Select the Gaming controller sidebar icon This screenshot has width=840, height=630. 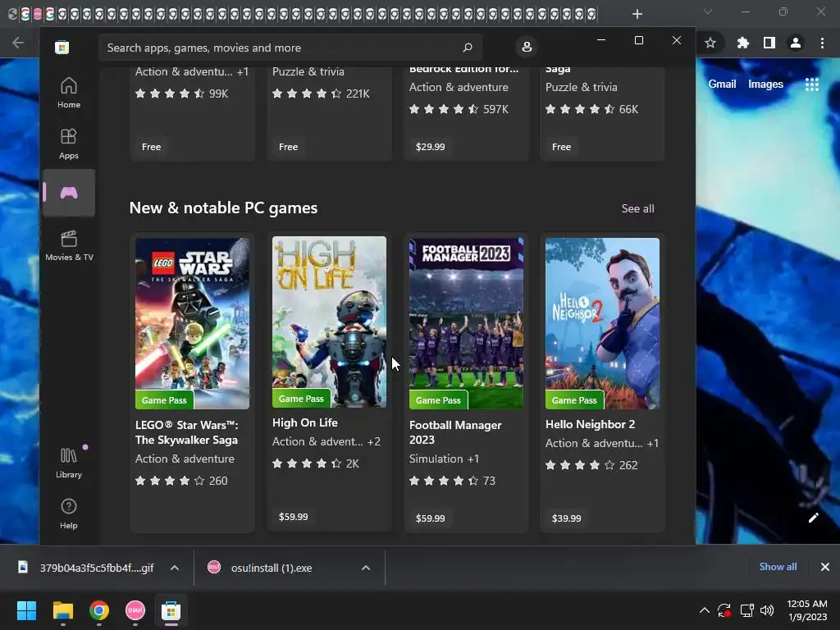click(x=69, y=193)
